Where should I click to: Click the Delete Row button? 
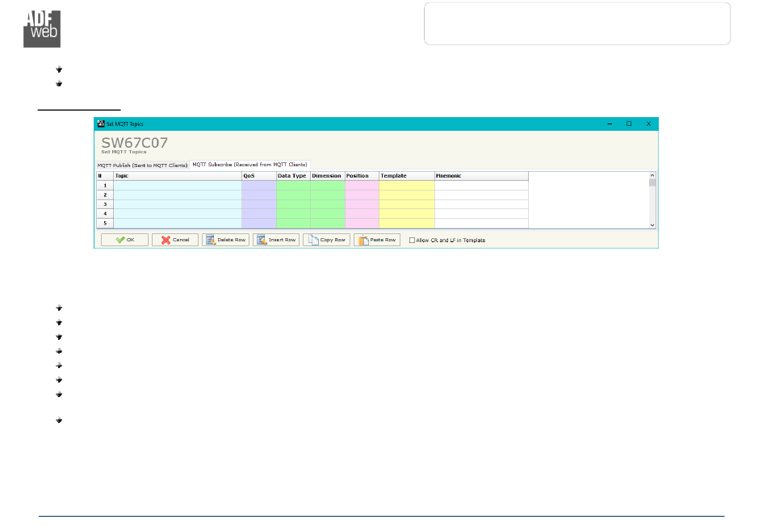tap(225, 240)
